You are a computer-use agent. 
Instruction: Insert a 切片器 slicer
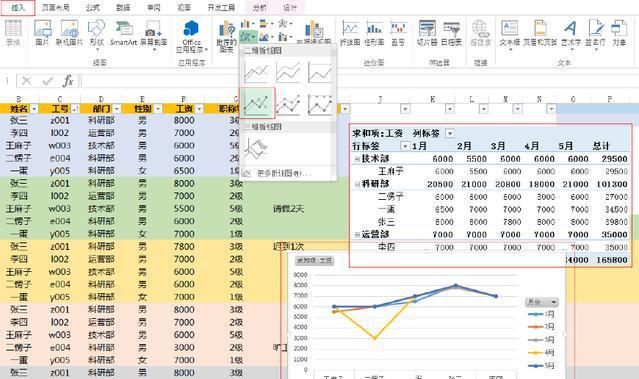[x=427, y=33]
